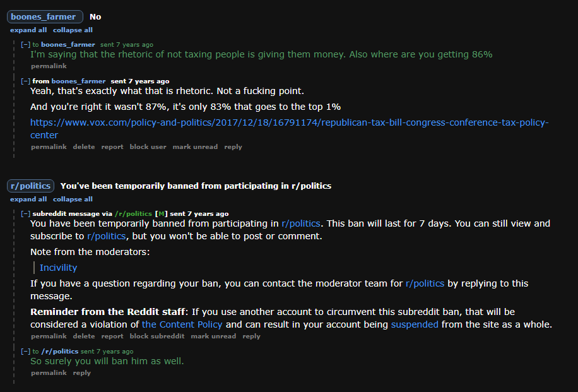Expand all messages in r/politics thread
Viewport: 578px width, 392px height.
point(28,199)
